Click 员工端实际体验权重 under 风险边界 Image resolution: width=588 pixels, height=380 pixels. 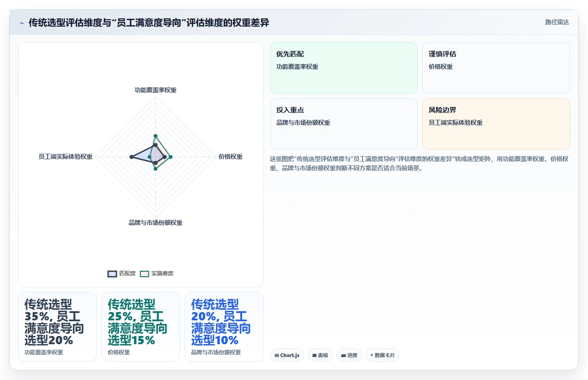point(456,123)
